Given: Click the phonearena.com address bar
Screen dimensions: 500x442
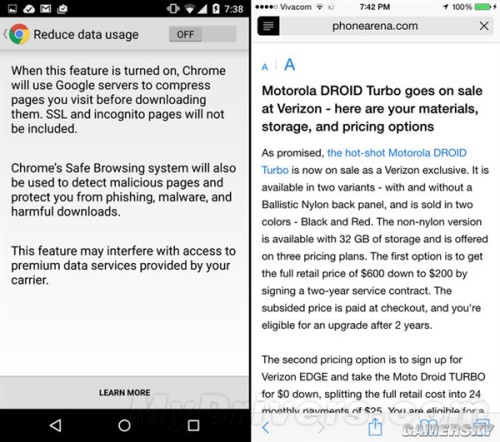Looking at the screenshot, I should pos(375,26).
